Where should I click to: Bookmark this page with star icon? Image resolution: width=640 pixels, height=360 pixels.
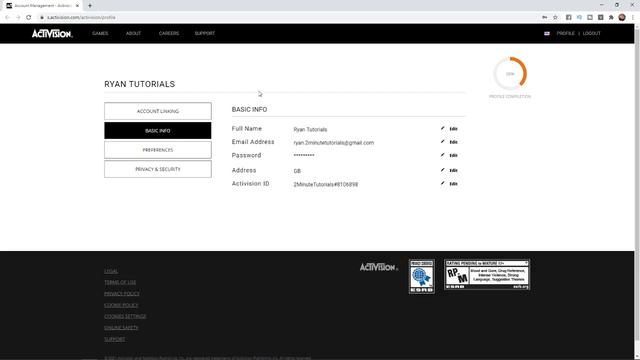555,18
